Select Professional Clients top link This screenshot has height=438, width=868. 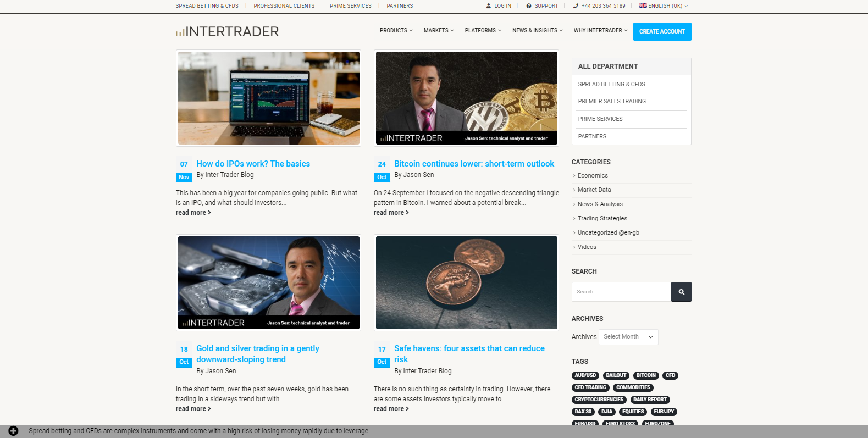click(x=284, y=6)
